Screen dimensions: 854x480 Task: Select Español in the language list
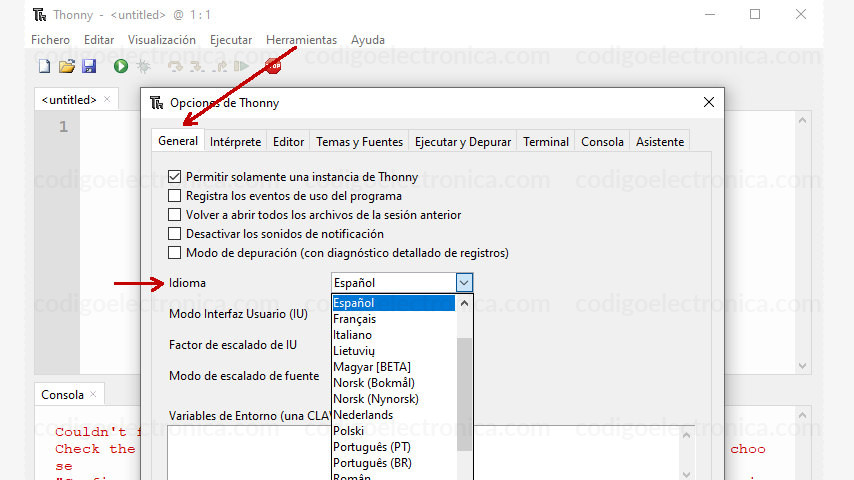pyautogui.click(x=394, y=303)
